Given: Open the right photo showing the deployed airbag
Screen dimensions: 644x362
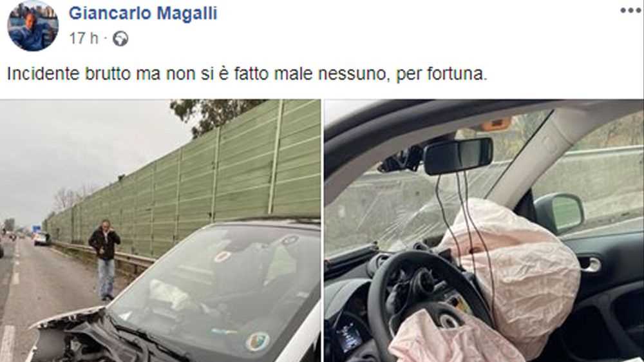Looking at the screenshot, I should pos(484,231).
